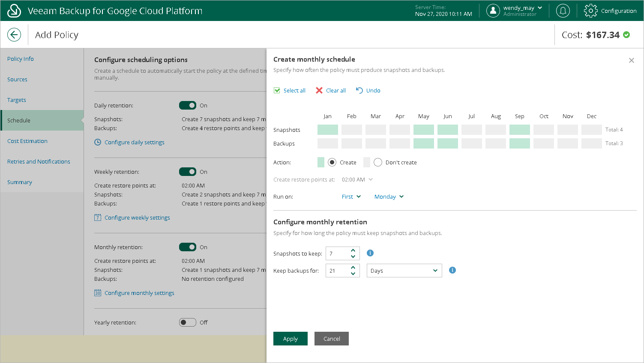
Task: Toggle Daily retention switch off
Action: coord(188,105)
